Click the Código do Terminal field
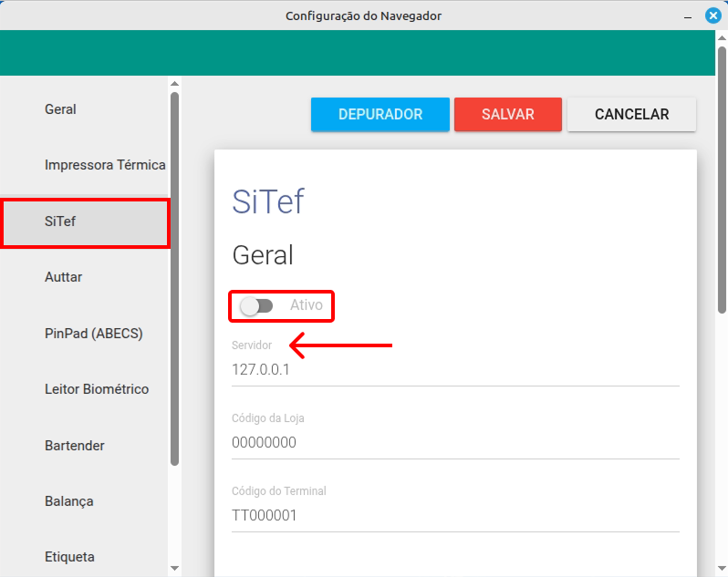The height and width of the screenshot is (577, 728). 454,516
